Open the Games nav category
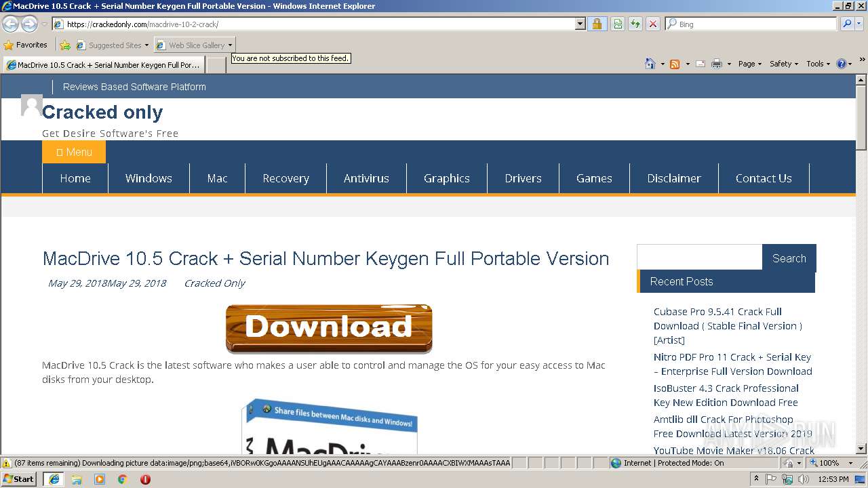The image size is (868, 488). [x=594, y=178]
